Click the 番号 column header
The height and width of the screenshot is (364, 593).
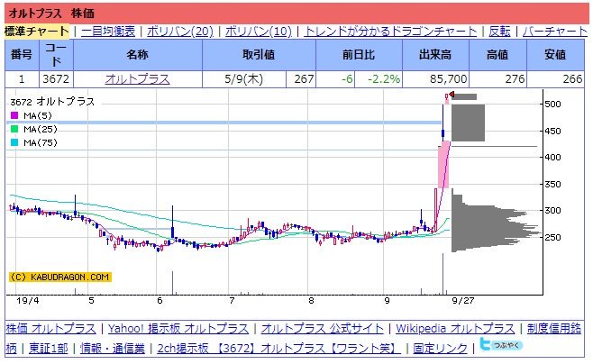point(22,55)
